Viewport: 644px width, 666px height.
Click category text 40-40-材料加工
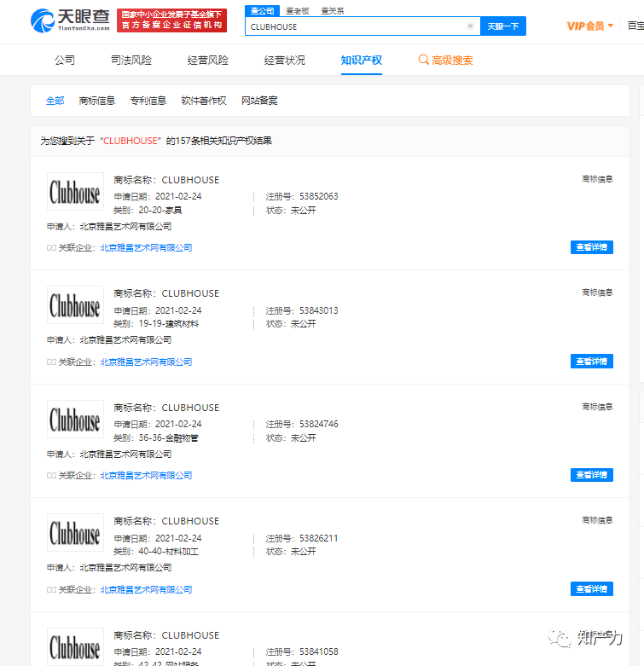point(169,552)
